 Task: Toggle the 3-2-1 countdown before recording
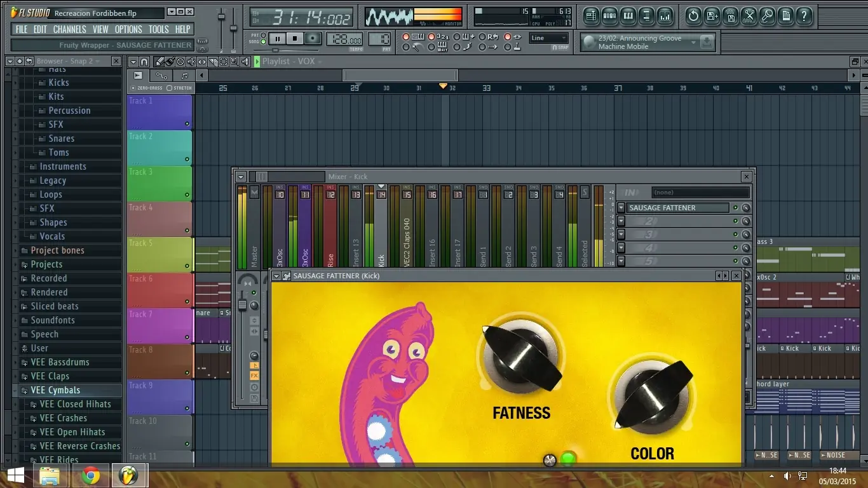click(431, 37)
